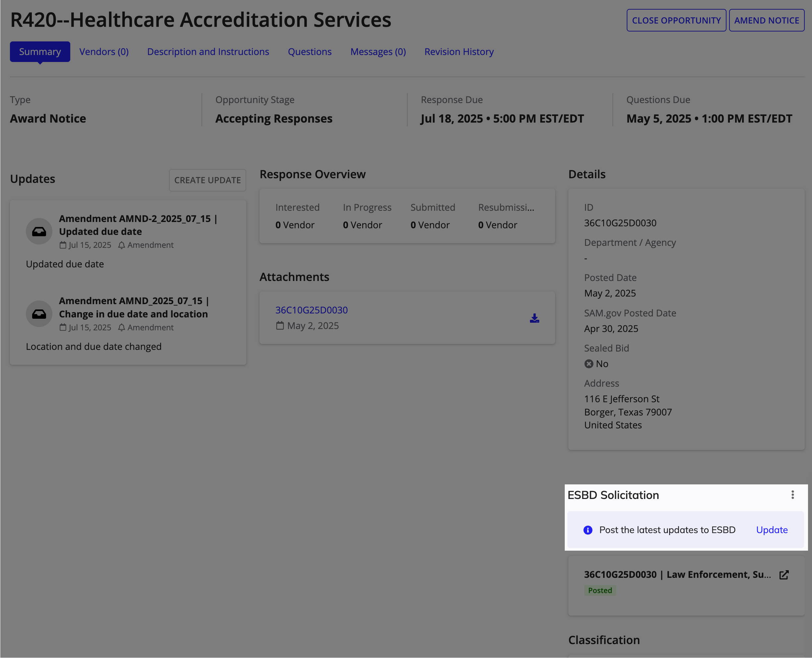Open 36C10G25D0030 | Law Enforcement posting
The height and width of the screenshot is (658, 812).
[x=677, y=575]
